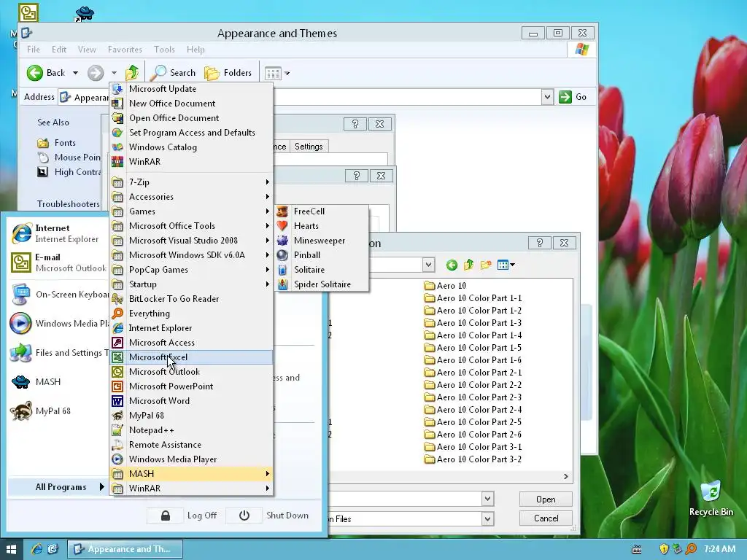
Task: Expand the Accessories submenu
Action: (191, 197)
